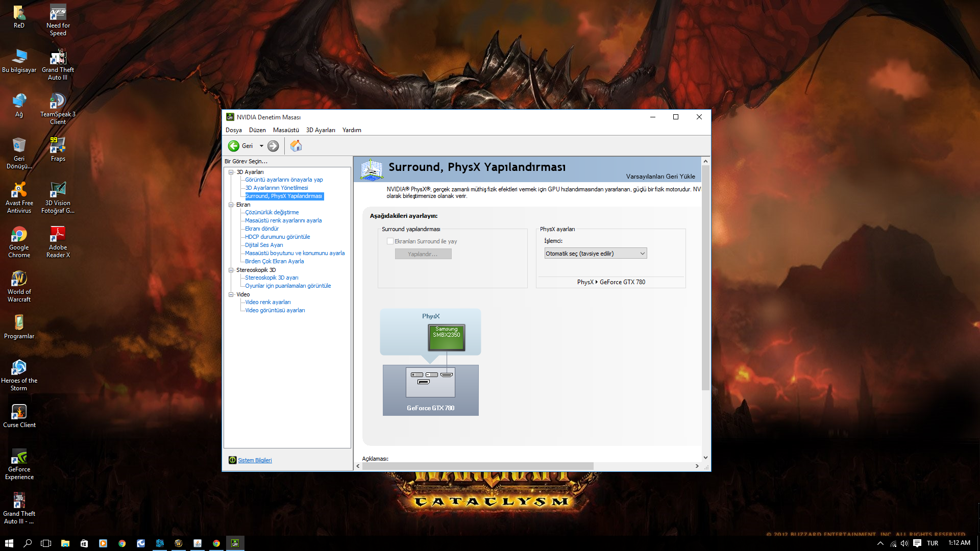This screenshot has width=980, height=551.
Task: Click the forward navigation arrow icon
Action: (x=273, y=146)
